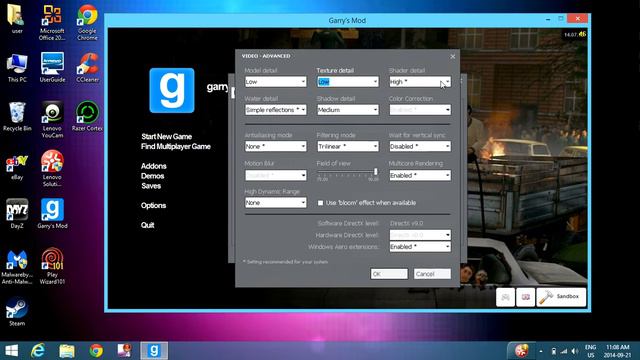Open the Texture detail dropdown
This screenshot has height=360, width=640.
tap(348, 82)
